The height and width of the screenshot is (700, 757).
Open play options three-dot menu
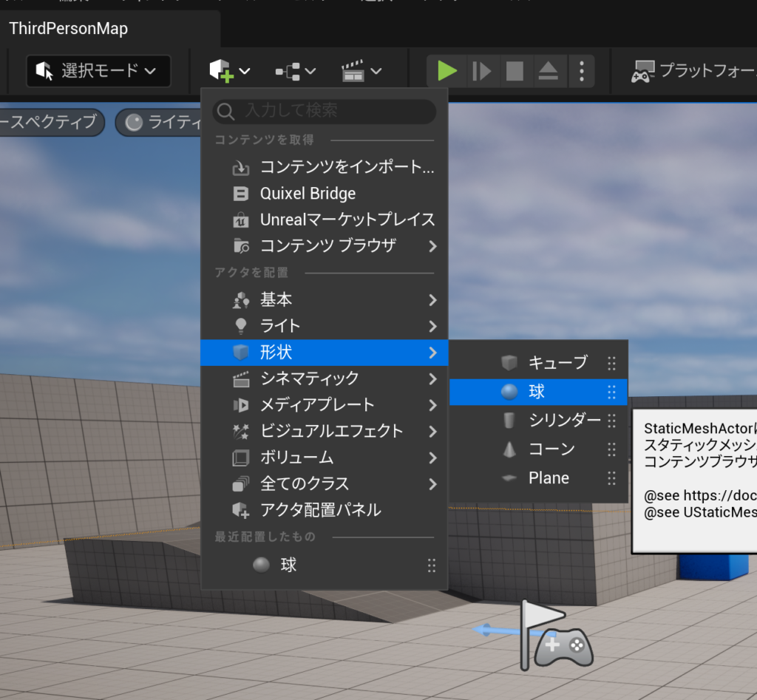point(582,71)
